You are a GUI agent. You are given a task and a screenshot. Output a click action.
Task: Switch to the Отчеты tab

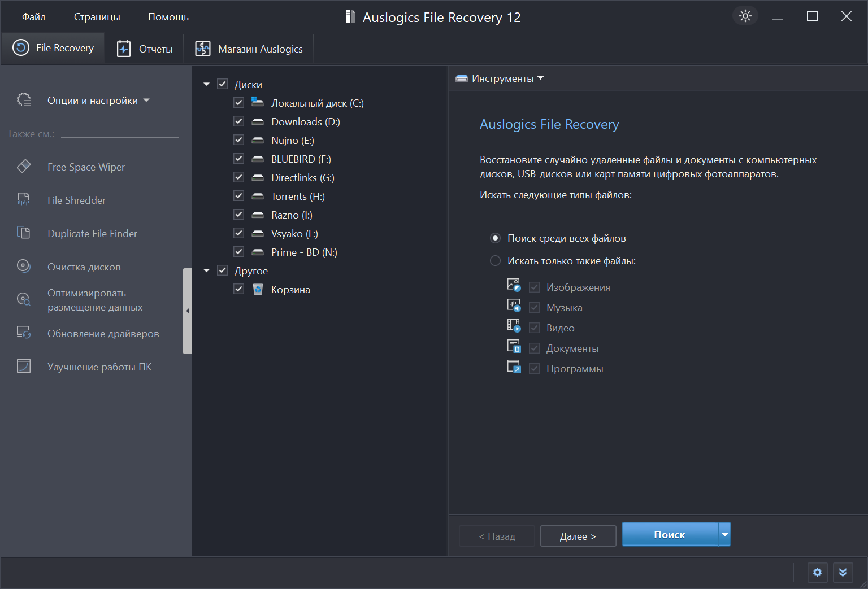145,49
